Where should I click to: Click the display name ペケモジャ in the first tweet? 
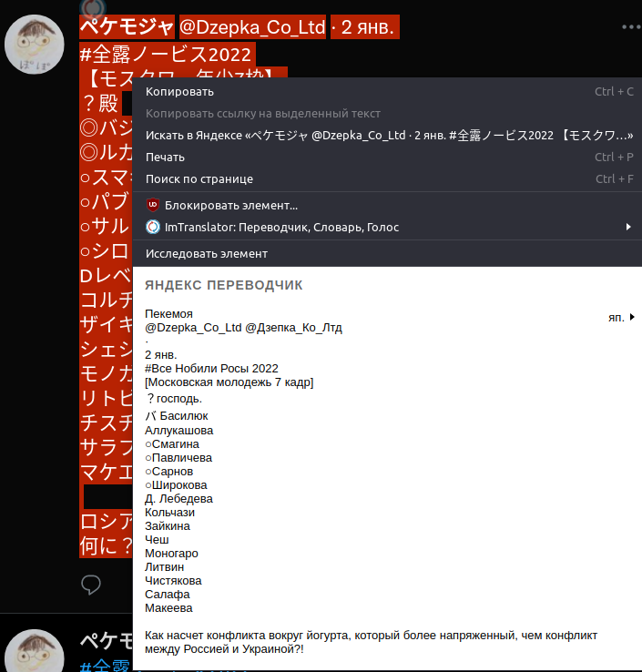click(126, 28)
